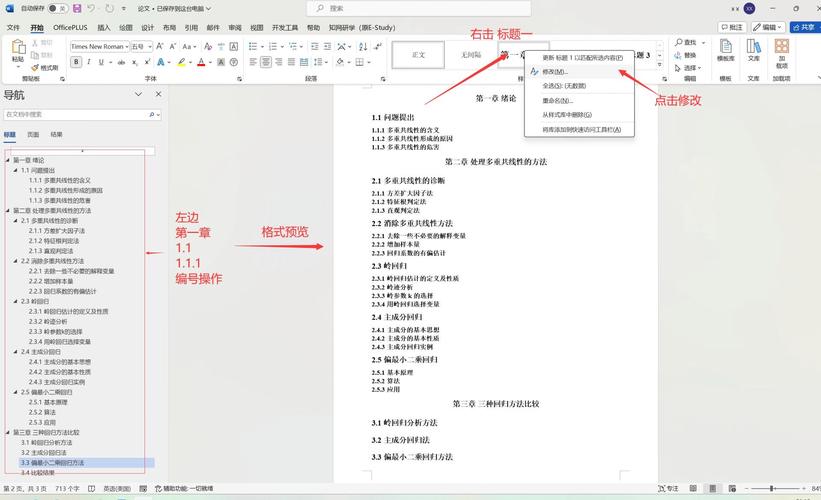The height and width of the screenshot is (500, 821).
Task: Click the subscript x₂ icon
Action: click(135, 62)
